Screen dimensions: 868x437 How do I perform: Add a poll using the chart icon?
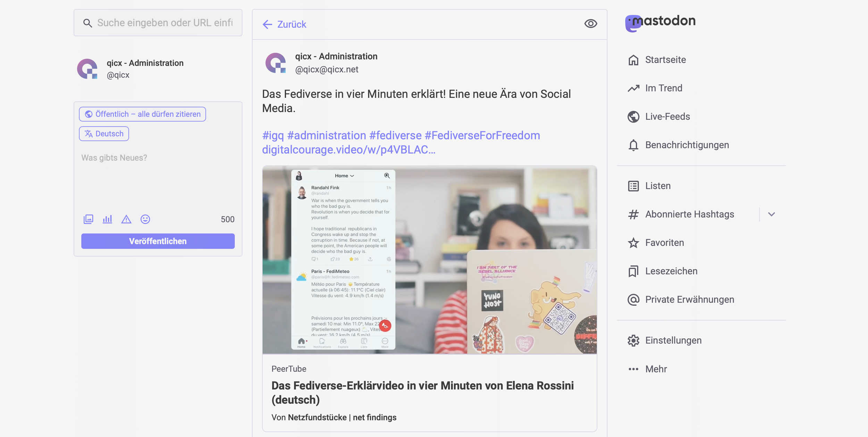[107, 219]
